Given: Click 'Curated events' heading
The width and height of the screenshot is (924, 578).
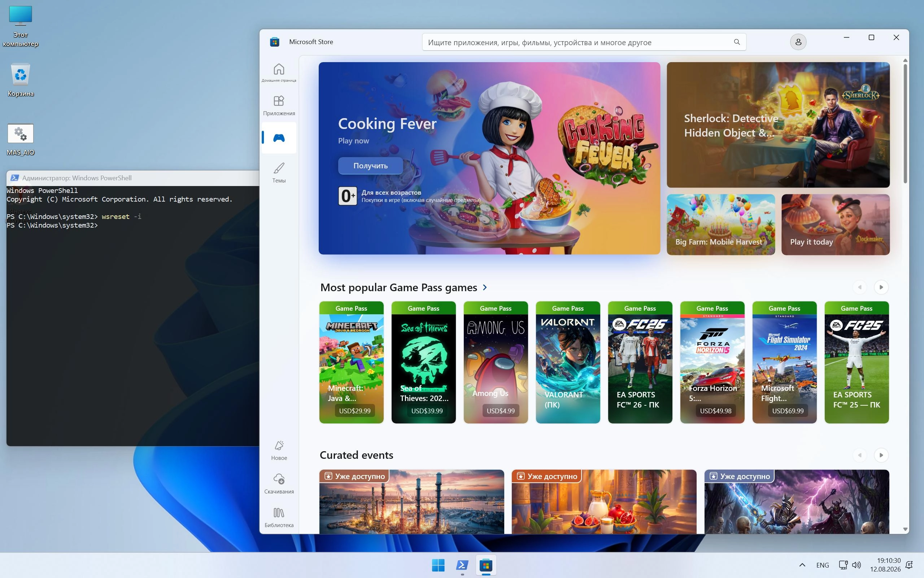Looking at the screenshot, I should click(356, 455).
